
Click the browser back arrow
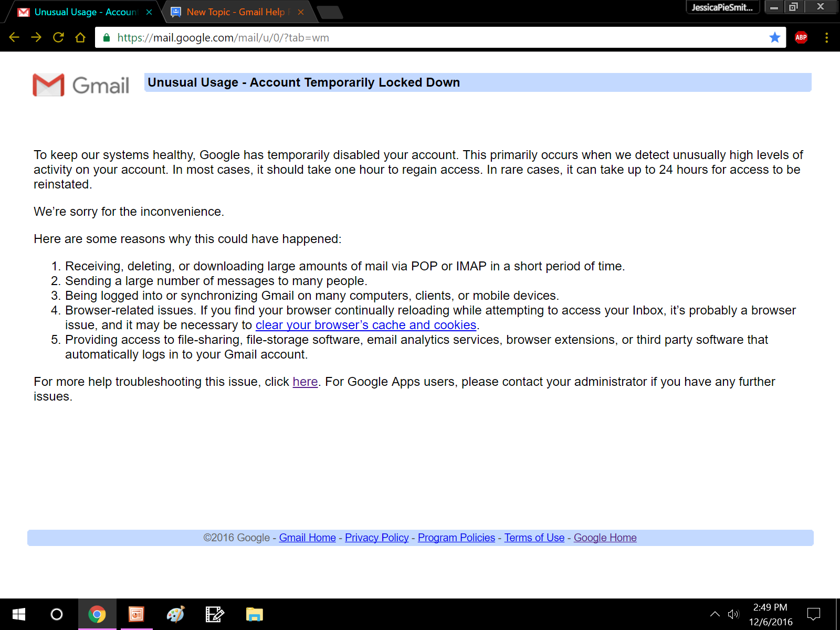click(x=14, y=37)
